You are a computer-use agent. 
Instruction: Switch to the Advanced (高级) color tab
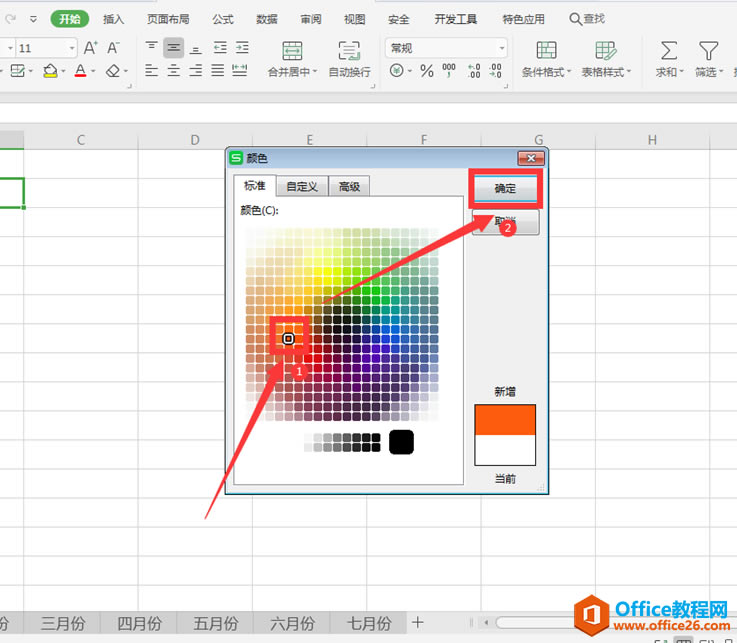349,187
